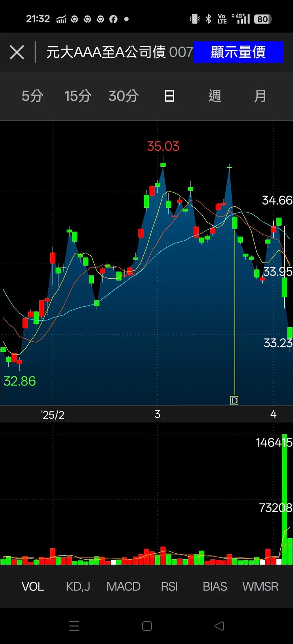
Task: Select the 日 daily chart tab
Action: 169,96
